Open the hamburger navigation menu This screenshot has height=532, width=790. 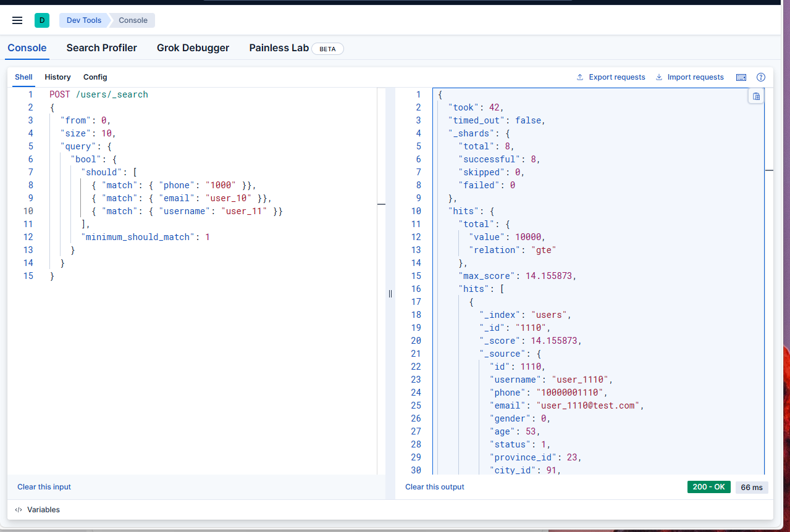click(x=17, y=20)
